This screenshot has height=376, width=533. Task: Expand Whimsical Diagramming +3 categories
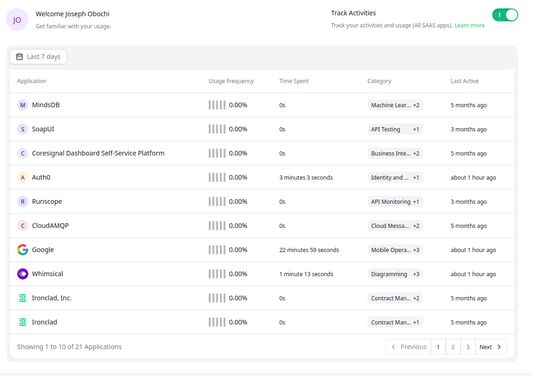point(395,274)
